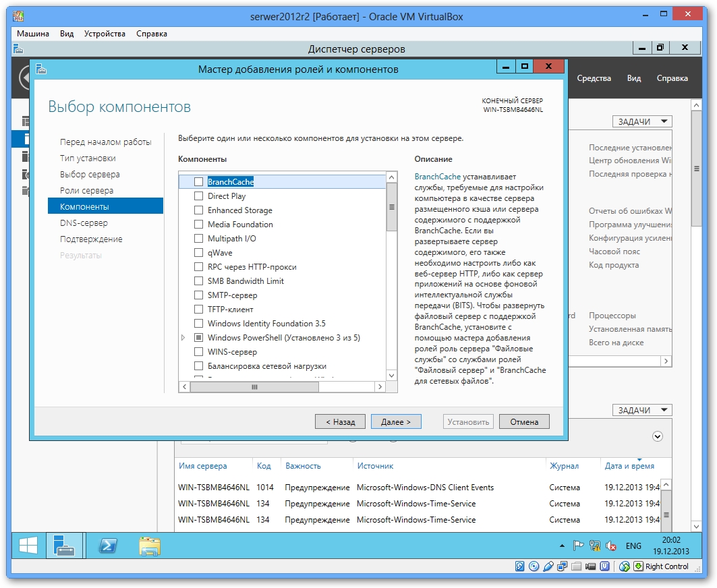Screen dimensions: 717x588
Task: Open the lower ЗАДАЧИ dropdown above events
Action: click(x=642, y=410)
